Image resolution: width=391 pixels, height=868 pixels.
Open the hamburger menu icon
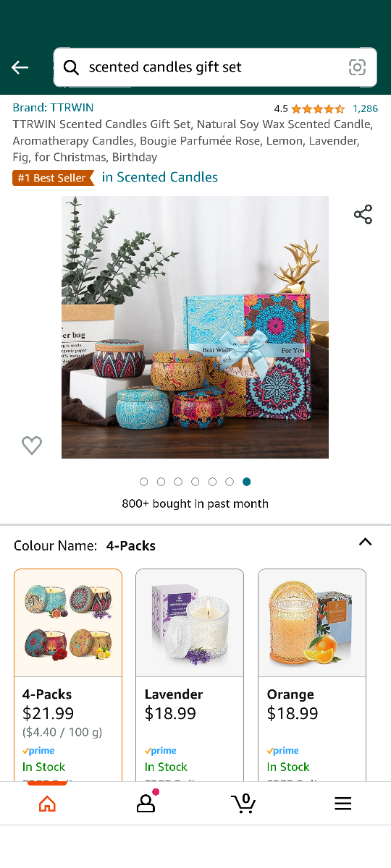[342, 804]
